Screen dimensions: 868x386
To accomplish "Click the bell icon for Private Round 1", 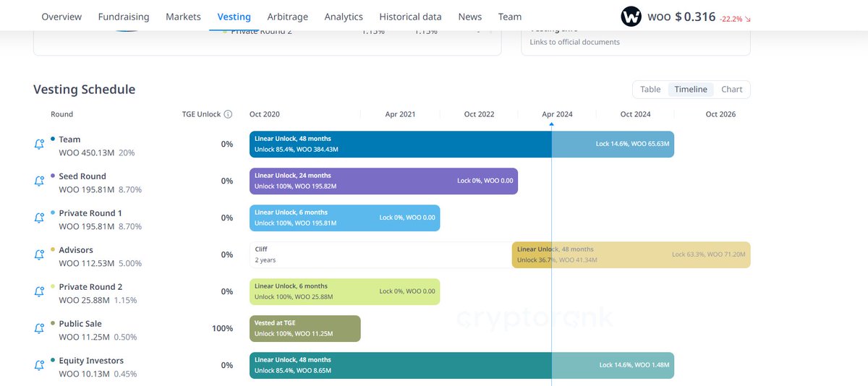I will coord(39,218).
